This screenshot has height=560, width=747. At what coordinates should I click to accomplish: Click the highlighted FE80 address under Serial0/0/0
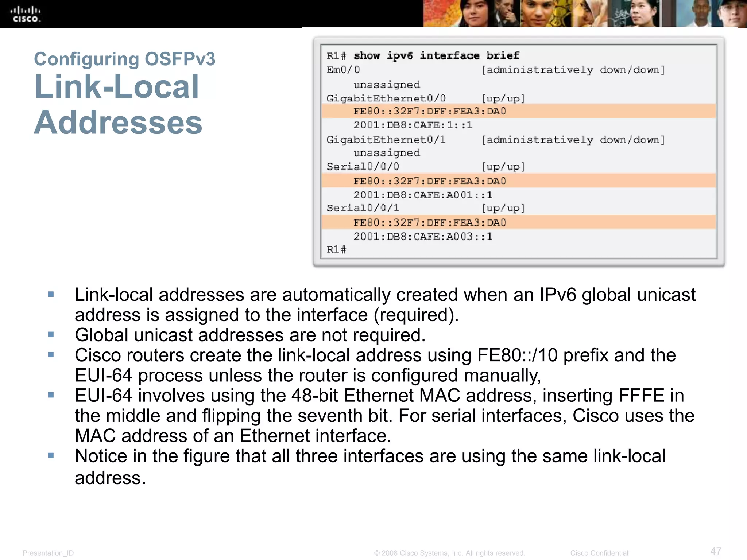pyautogui.click(x=430, y=181)
